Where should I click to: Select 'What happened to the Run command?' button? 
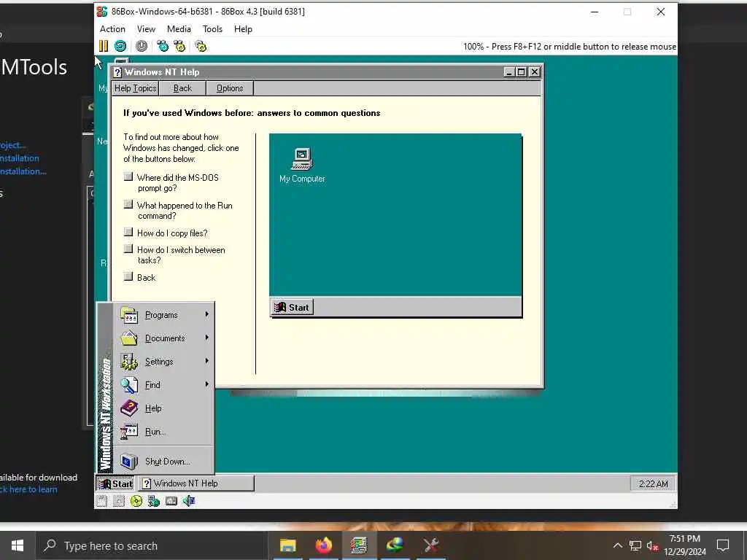point(128,205)
